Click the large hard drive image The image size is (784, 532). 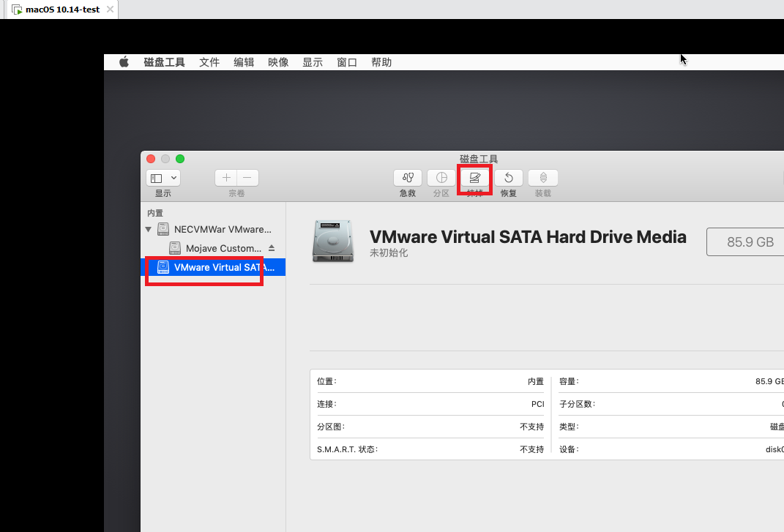pyautogui.click(x=332, y=241)
